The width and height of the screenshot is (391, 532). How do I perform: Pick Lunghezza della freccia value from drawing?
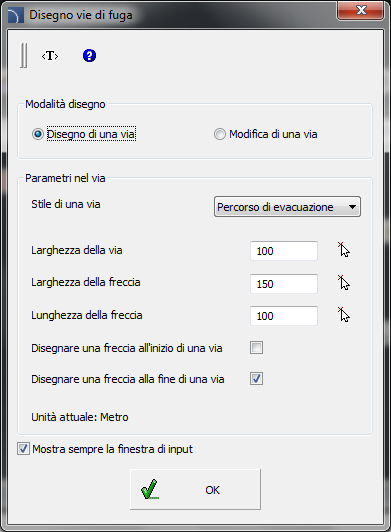344,315
